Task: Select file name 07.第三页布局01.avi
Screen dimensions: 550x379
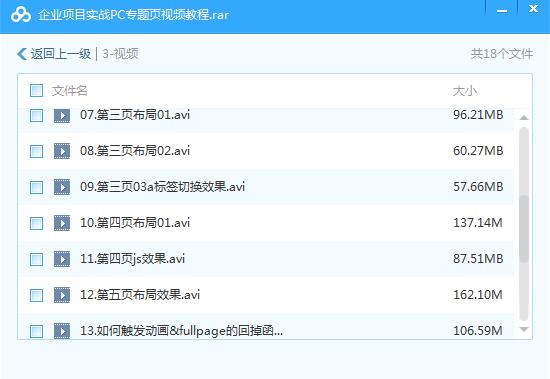Action: [x=135, y=115]
